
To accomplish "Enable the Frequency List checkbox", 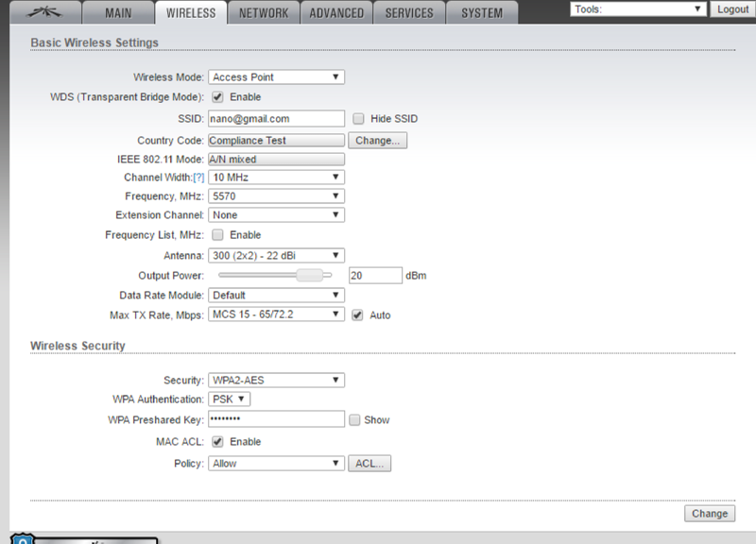I will (217, 234).
